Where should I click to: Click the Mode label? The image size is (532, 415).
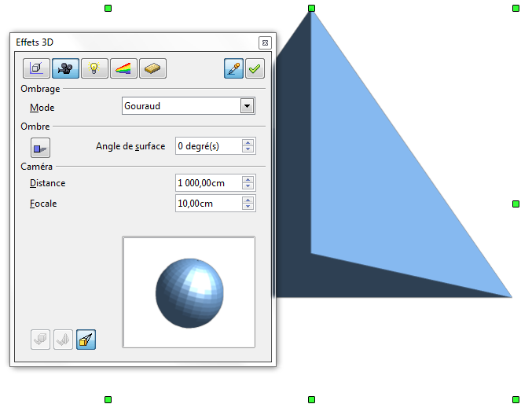tap(42, 108)
